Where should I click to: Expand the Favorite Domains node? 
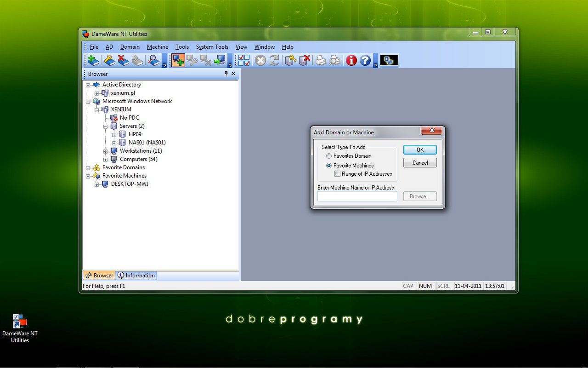tap(88, 168)
